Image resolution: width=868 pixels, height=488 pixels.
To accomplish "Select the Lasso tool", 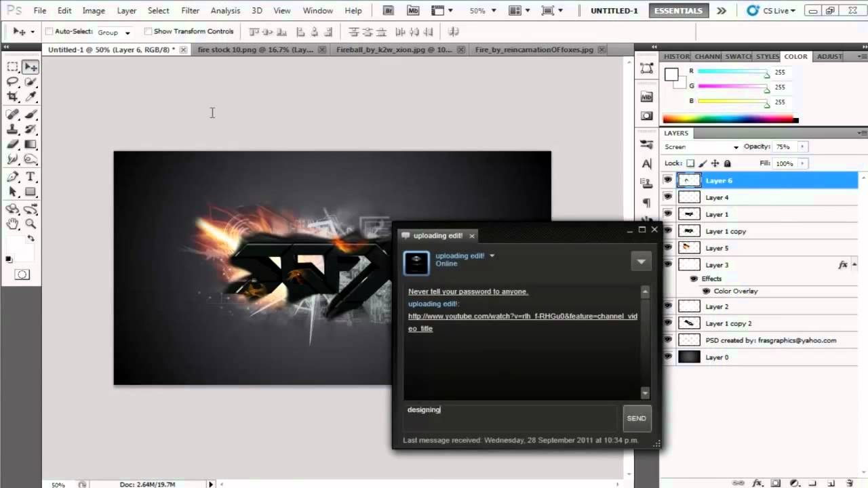I will click(x=12, y=82).
